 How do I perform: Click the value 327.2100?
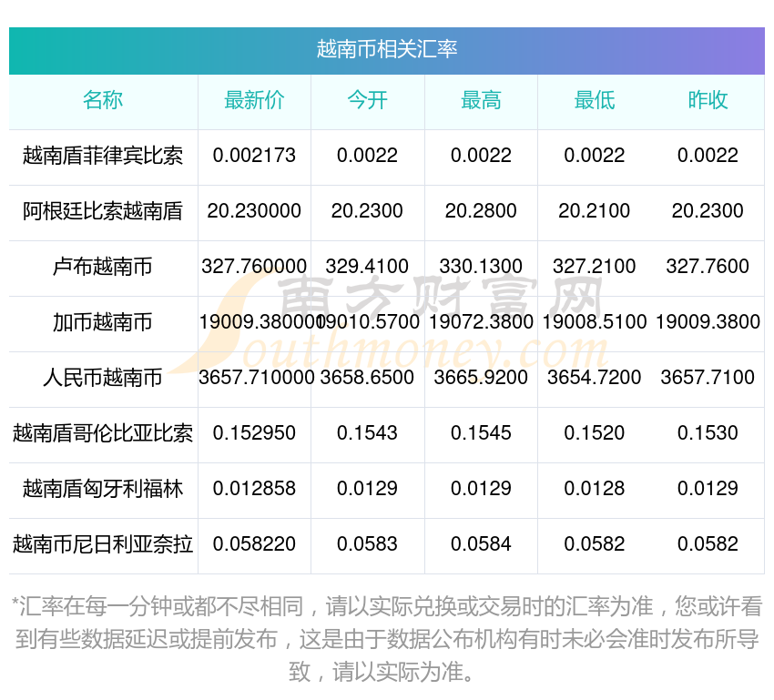click(595, 267)
